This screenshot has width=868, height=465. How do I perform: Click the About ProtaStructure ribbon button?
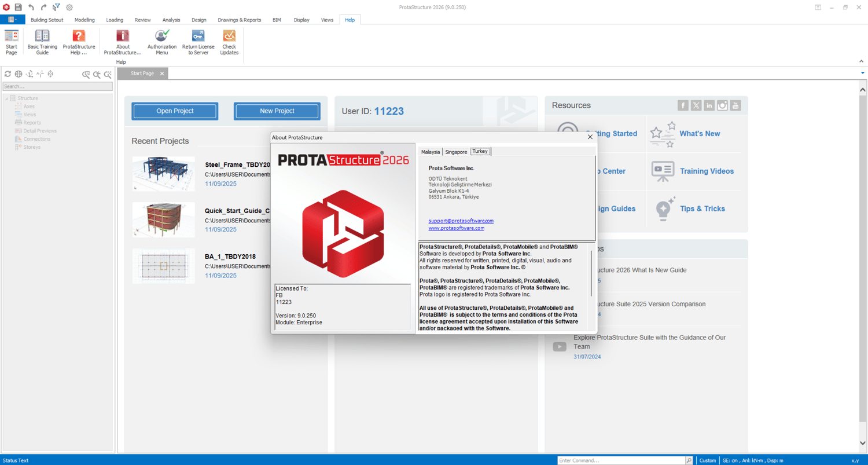(123, 43)
